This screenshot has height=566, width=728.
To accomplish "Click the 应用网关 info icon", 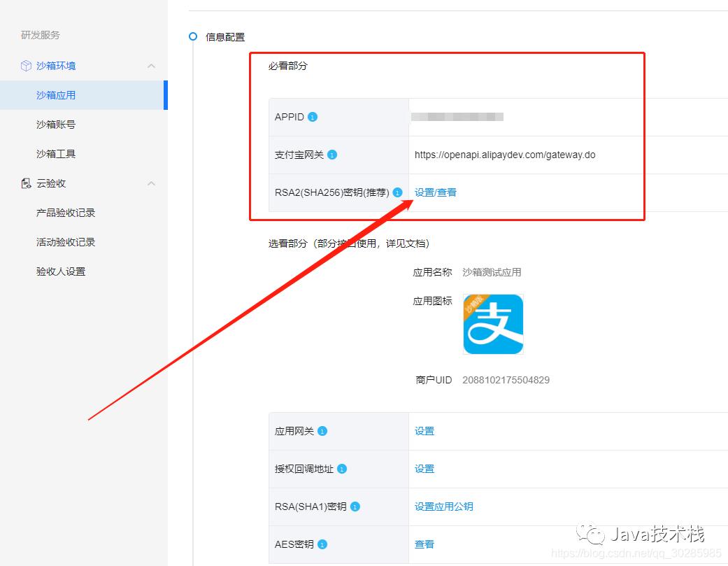I will coord(322,431).
